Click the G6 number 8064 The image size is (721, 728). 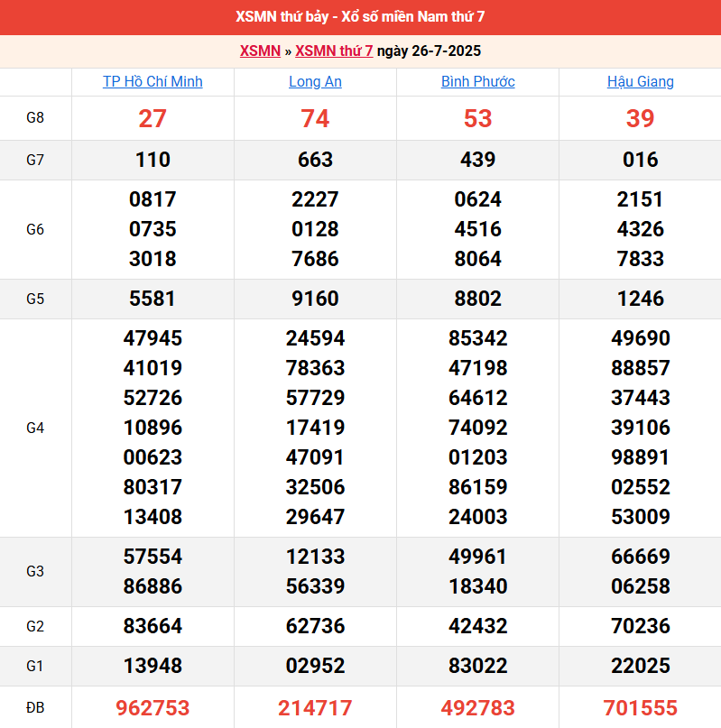tap(478, 259)
